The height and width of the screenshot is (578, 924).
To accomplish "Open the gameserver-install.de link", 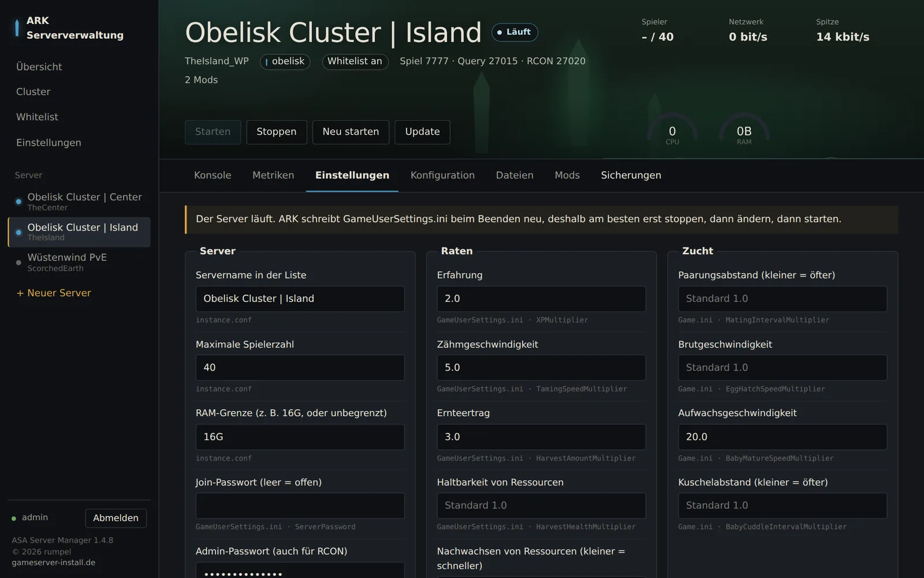I will coord(54,562).
